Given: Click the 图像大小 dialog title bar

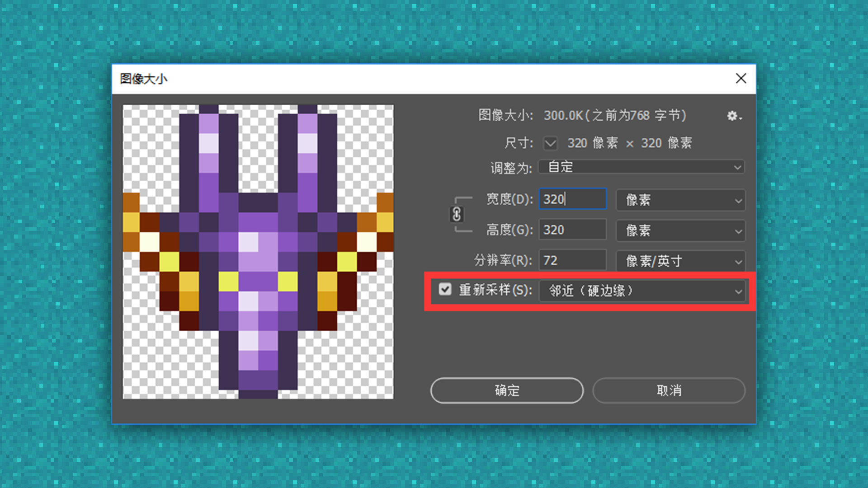Looking at the screenshot, I should click(x=407, y=79).
